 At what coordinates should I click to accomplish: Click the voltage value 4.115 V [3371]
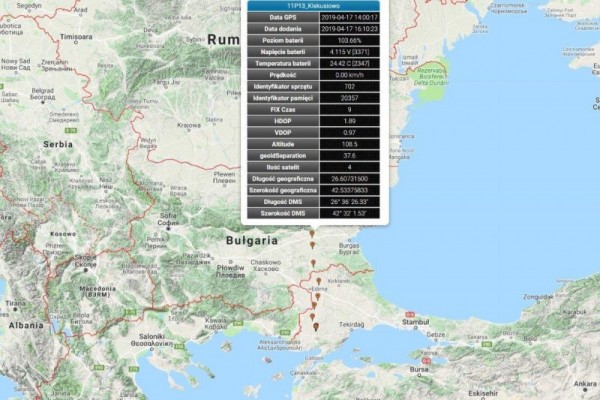click(x=349, y=52)
